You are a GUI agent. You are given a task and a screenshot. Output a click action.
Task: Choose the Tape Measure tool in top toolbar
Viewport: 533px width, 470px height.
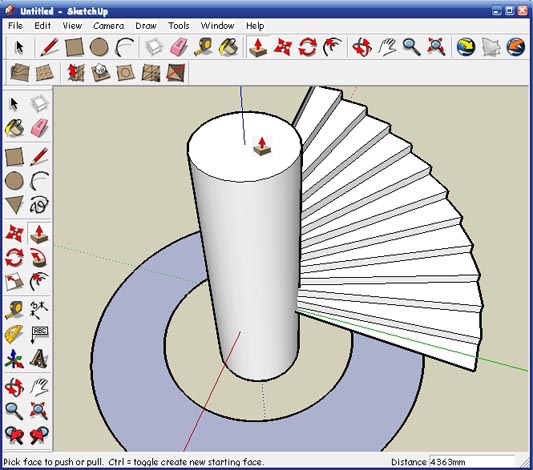(x=203, y=47)
